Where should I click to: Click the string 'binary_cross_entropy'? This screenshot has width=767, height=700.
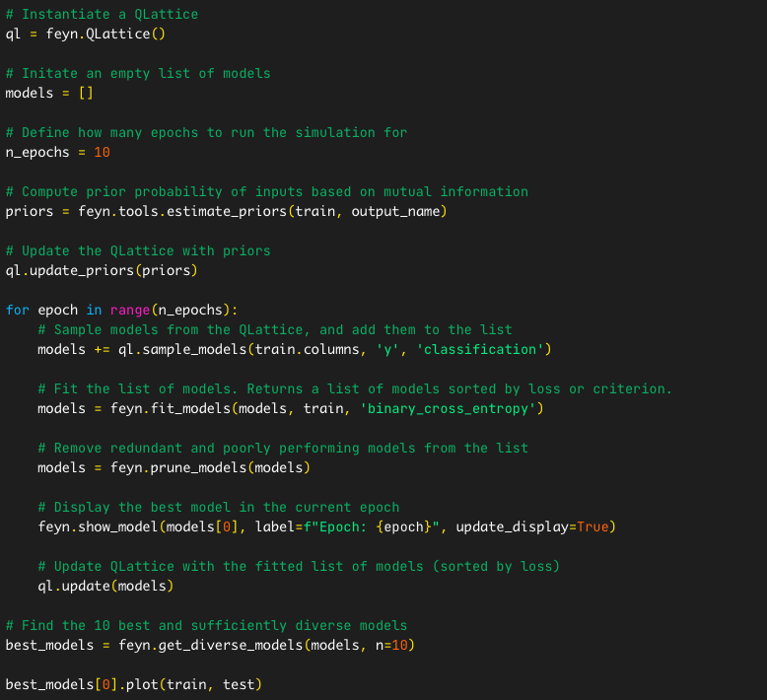448,408
